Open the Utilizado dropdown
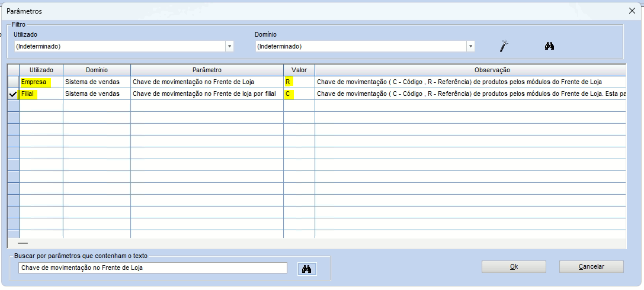Image resolution: width=644 pixels, height=290 pixels. point(229,46)
